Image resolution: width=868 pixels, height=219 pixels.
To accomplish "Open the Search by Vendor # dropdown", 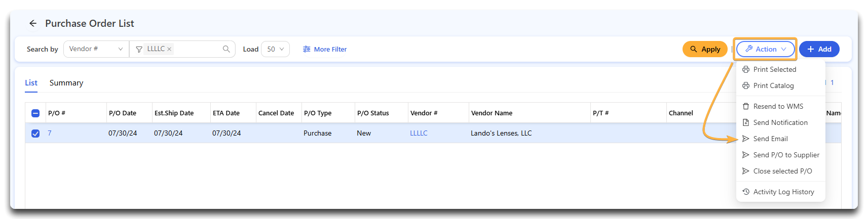I will 96,49.
